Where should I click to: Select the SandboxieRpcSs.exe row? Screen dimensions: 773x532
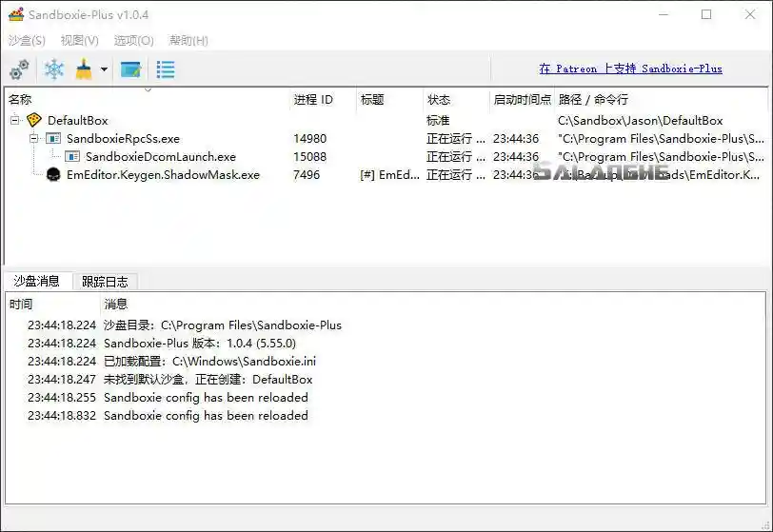coord(386,139)
